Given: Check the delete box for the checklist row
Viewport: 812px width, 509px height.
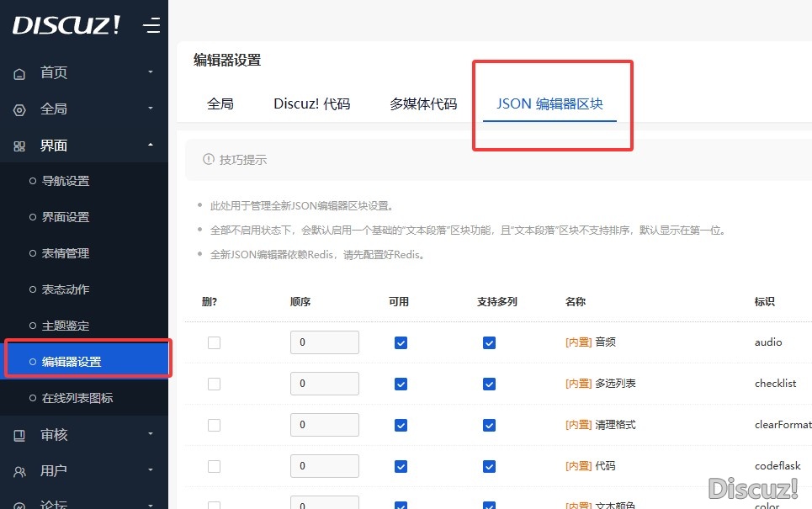Looking at the screenshot, I should [214, 383].
